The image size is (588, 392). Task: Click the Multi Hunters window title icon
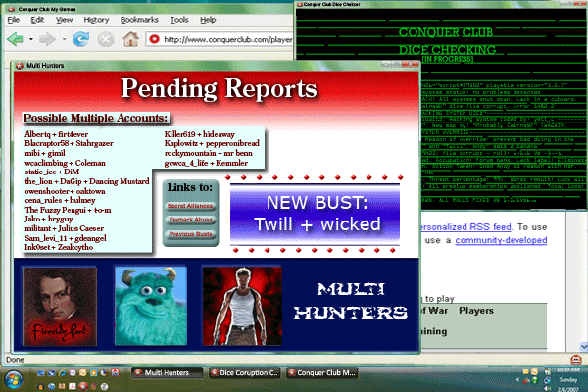[x=20, y=66]
